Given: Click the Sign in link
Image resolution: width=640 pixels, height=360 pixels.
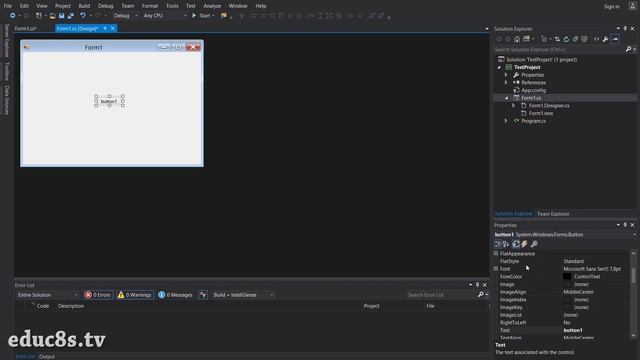Looking at the screenshot, I should pos(611,7).
